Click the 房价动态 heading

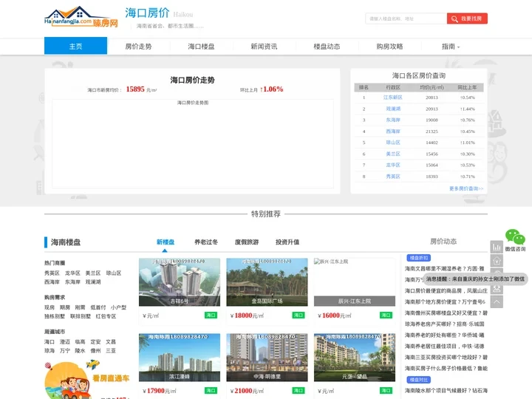coord(443,241)
